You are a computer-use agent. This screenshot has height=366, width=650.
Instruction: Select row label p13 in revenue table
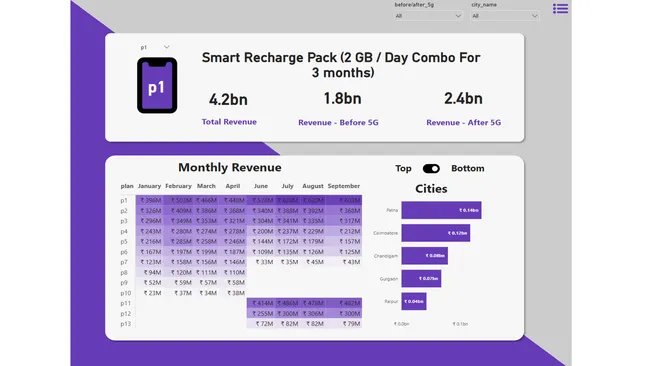126,324
